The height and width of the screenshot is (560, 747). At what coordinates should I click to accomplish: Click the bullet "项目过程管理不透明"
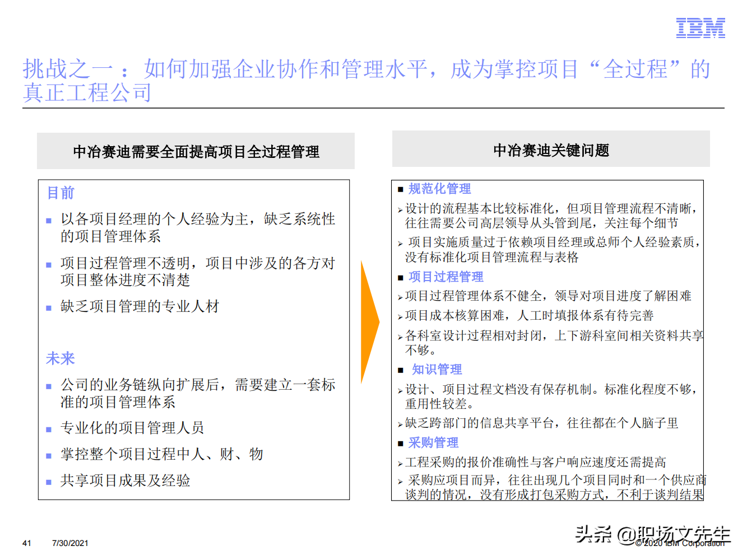coord(198,272)
